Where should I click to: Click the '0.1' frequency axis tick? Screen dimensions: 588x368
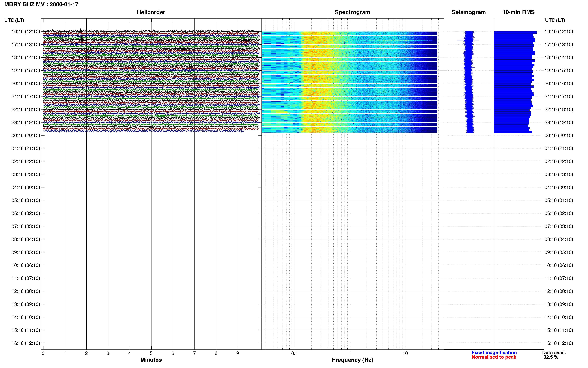(x=295, y=353)
